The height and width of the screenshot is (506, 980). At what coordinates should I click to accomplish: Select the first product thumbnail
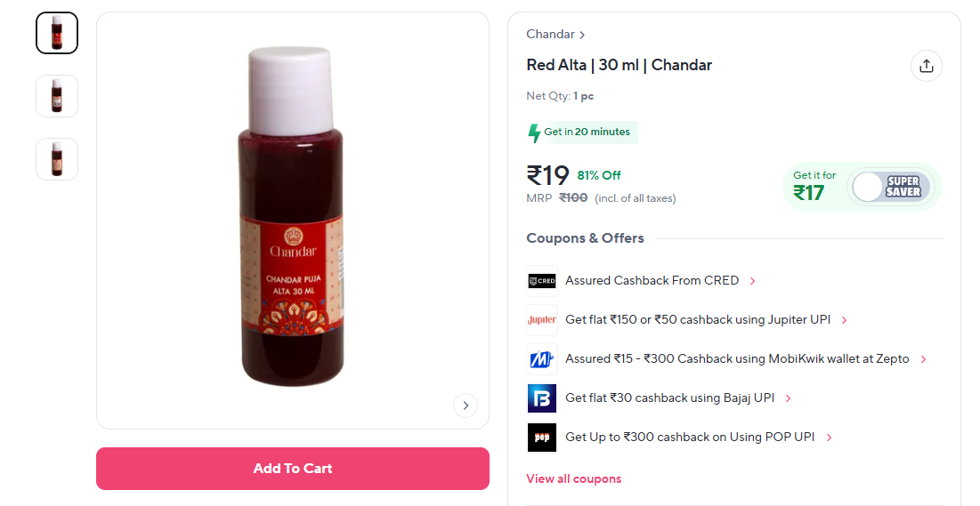[x=57, y=33]
